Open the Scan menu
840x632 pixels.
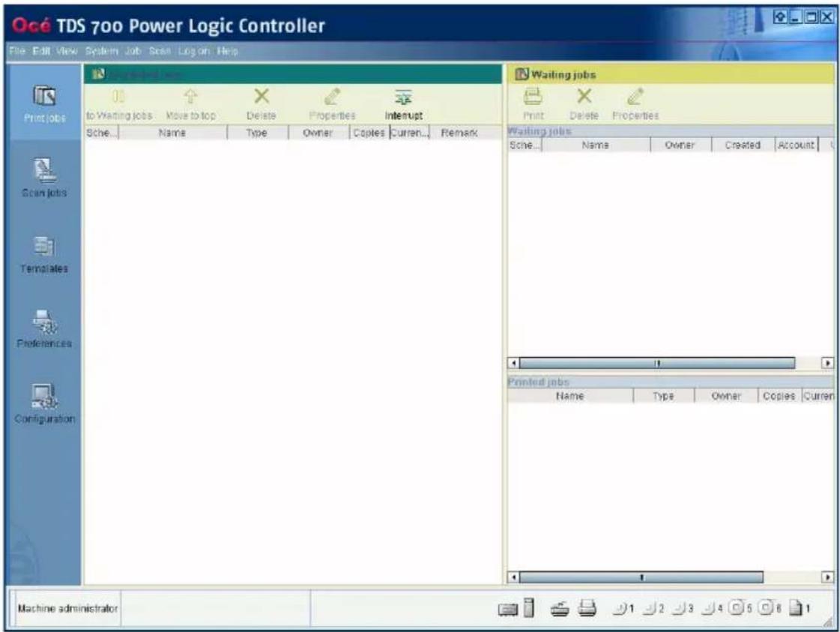coord(160,51)
